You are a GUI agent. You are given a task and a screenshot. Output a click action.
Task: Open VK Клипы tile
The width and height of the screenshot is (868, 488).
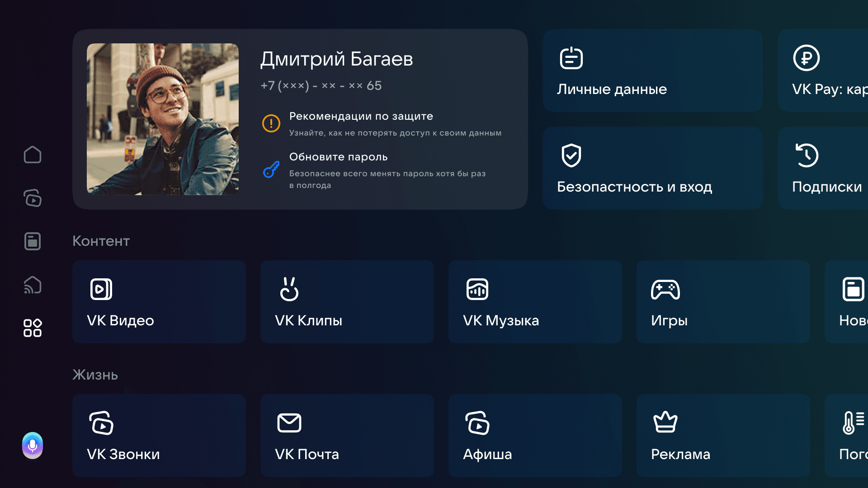click(347, 301)
